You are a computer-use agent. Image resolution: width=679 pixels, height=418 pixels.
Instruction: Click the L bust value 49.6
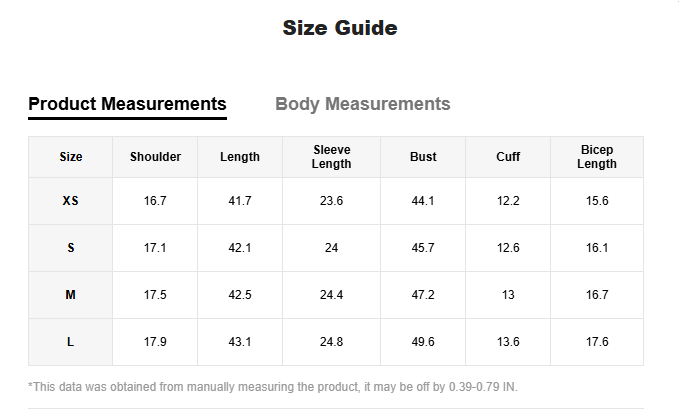click(423, 342)
